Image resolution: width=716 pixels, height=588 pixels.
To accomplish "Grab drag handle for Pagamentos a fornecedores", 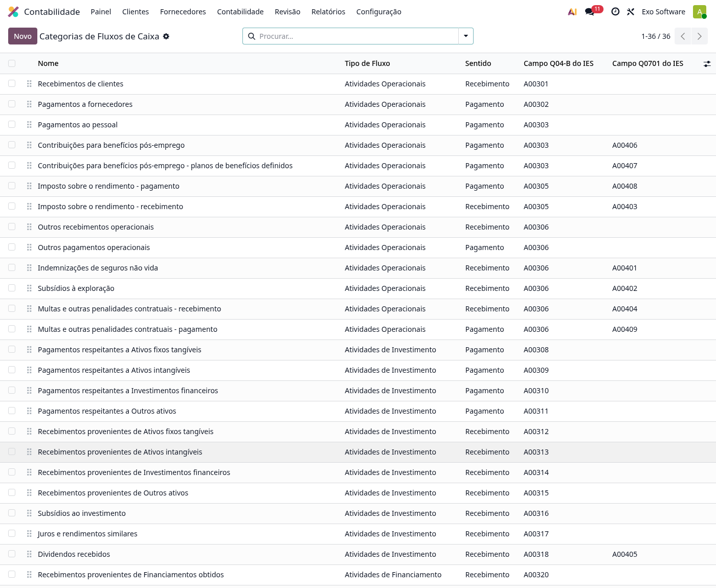I will coord(29,104).
